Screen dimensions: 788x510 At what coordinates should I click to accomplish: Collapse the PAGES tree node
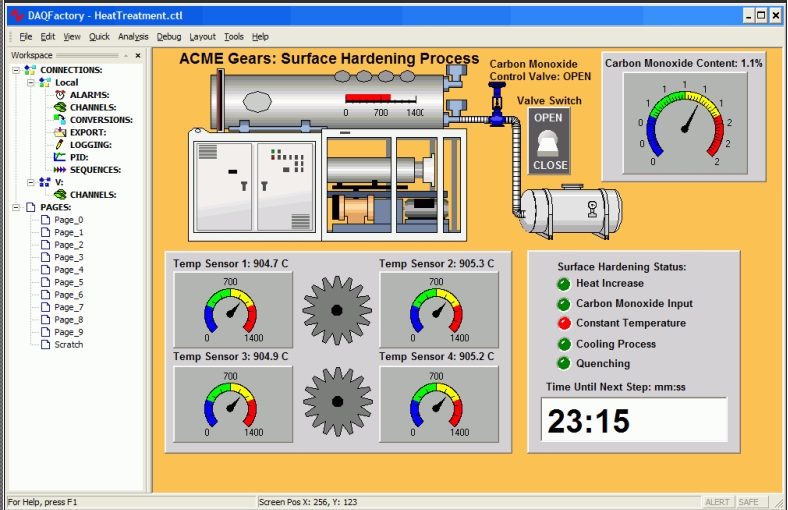coord(16,207)
